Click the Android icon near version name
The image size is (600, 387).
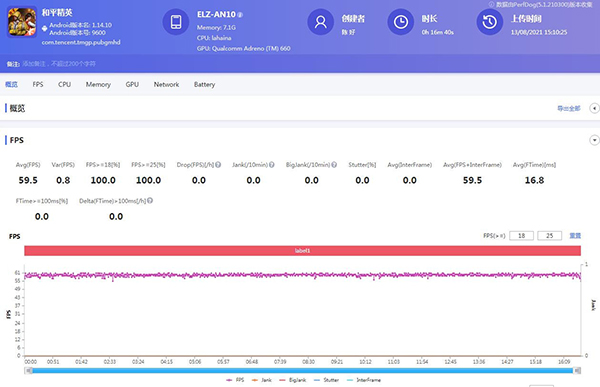(x=44, y=28)
